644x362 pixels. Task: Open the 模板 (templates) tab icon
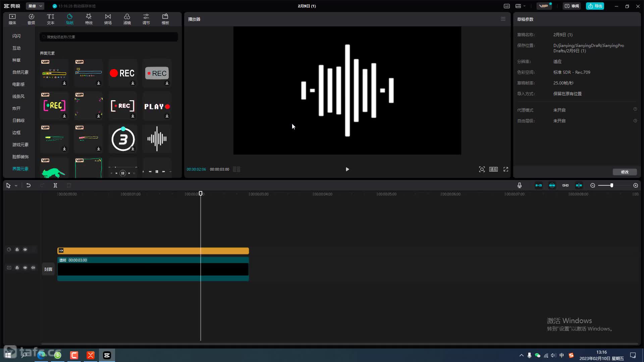tap(165, 16)
